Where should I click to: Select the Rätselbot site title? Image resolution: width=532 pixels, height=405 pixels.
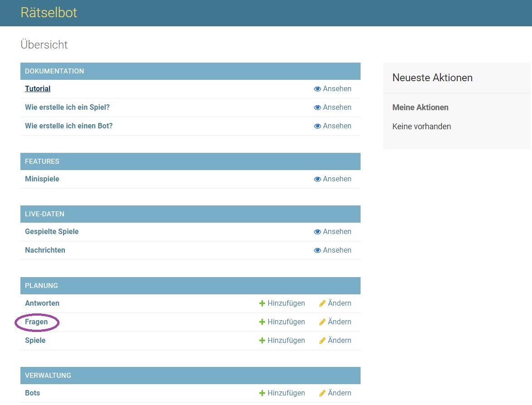[x=49, y=12]
